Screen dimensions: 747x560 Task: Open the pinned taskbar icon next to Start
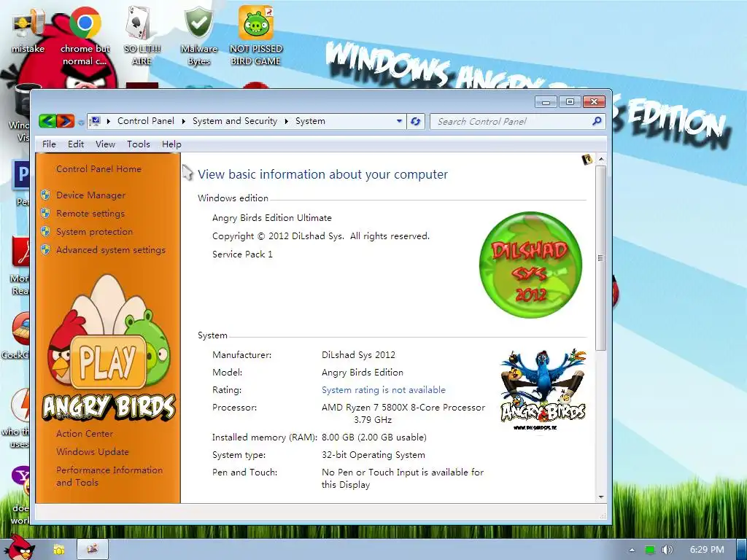[59, 550]
